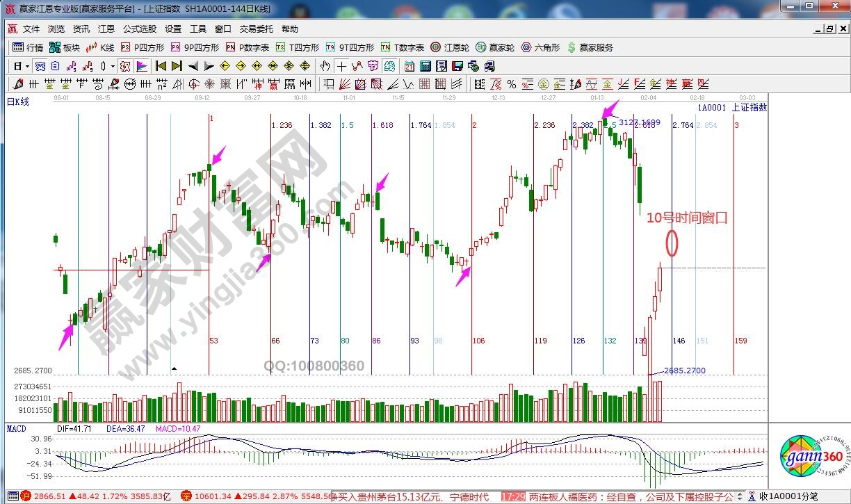851x504 pixels.
Task: Expand the 日 period dropdown arrow
Action: pos(27,67)
